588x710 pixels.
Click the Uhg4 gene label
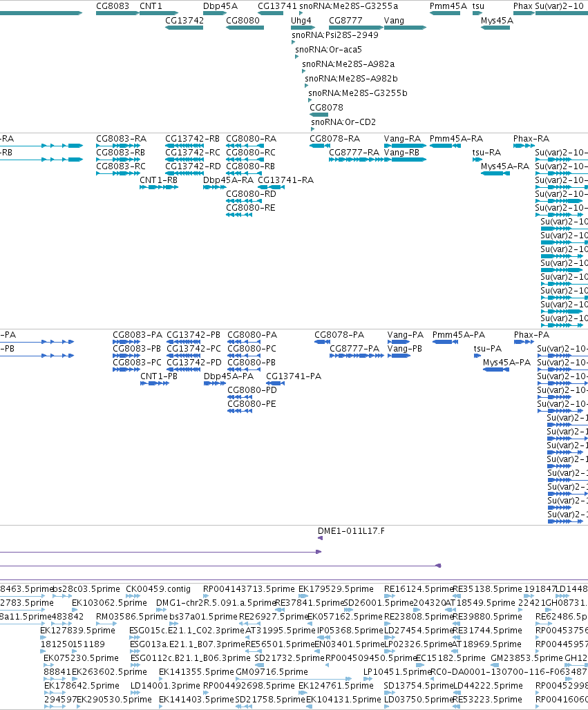[301, 21]
